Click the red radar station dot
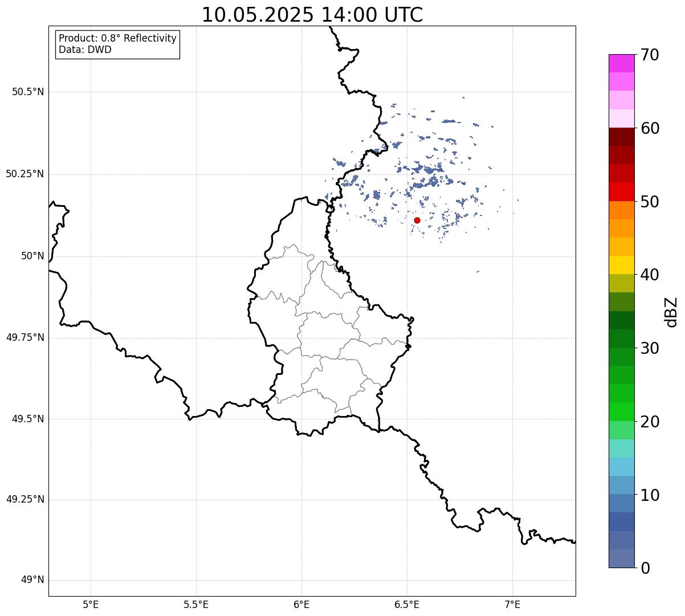The width and height of the screenshot is (685, 616). (x=417, y=220)
